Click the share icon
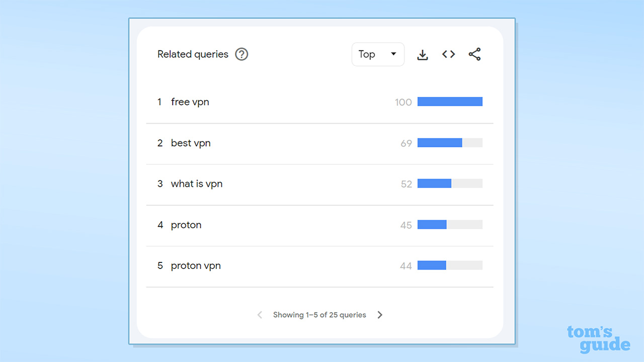The image size is (644, 362). click(474, 54)
